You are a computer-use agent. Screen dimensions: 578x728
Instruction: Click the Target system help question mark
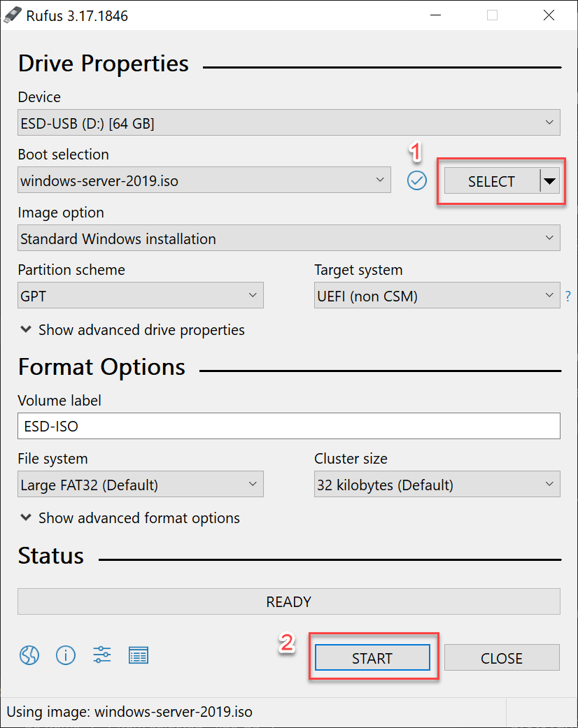[x=568, y=297]
